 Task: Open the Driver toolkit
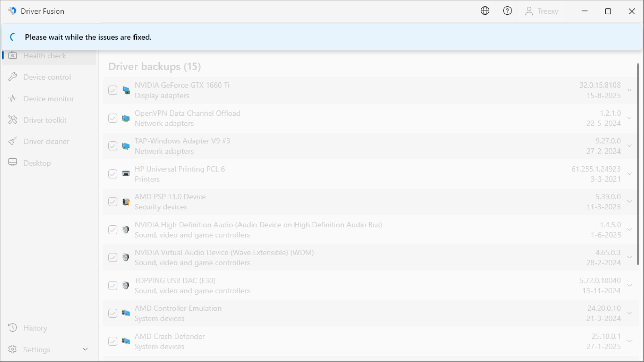coord(45,120)
